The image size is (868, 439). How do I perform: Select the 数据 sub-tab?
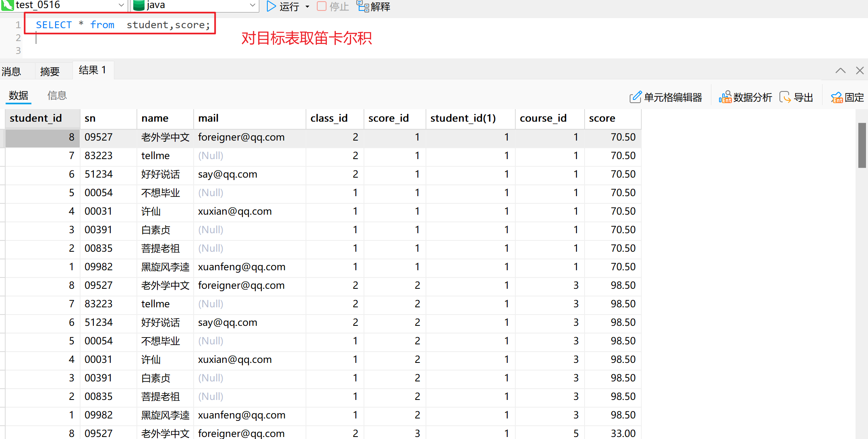point(19,95)
